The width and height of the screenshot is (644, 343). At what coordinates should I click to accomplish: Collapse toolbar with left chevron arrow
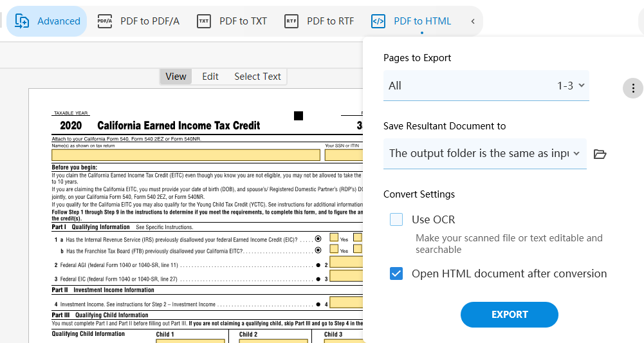point(473,21)
